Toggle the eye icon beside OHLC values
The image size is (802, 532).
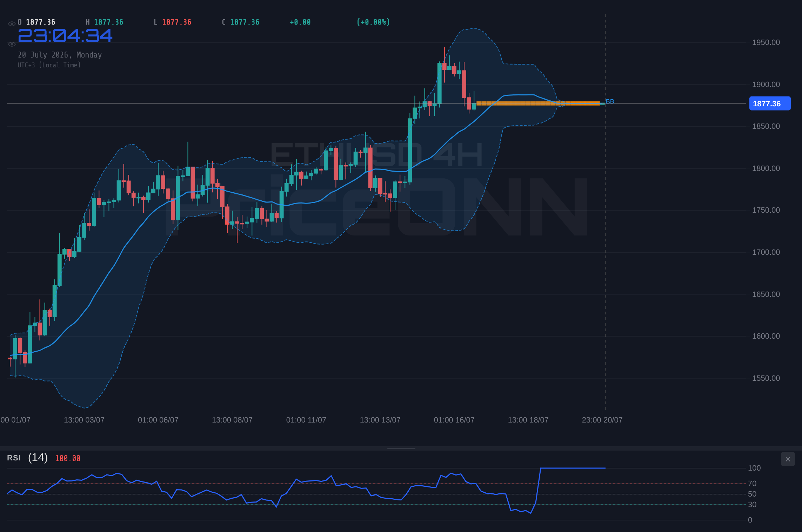pos(12,24)
